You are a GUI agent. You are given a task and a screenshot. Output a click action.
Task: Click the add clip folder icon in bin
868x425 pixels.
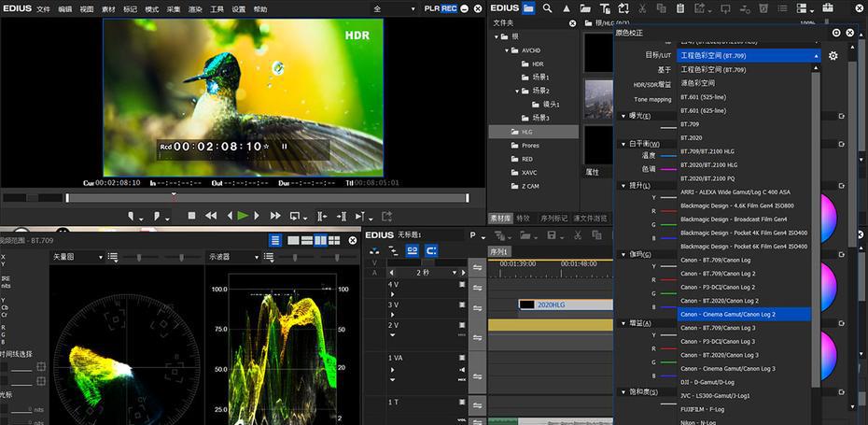[585, 8]
